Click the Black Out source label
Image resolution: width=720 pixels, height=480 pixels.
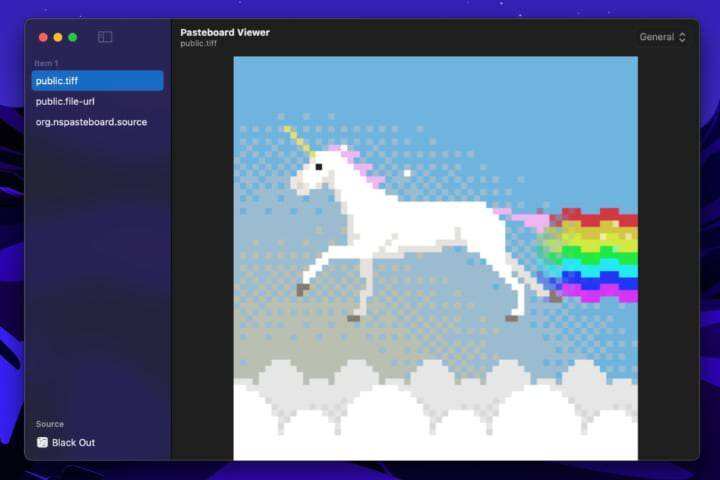tap(73, 443)
